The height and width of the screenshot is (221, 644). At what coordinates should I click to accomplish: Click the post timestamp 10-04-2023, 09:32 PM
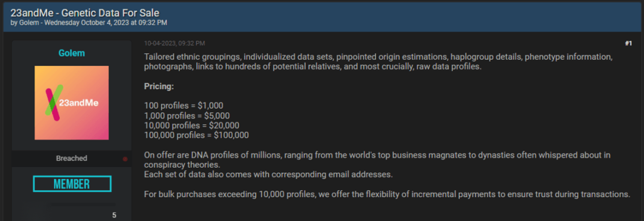pos(175,43)
